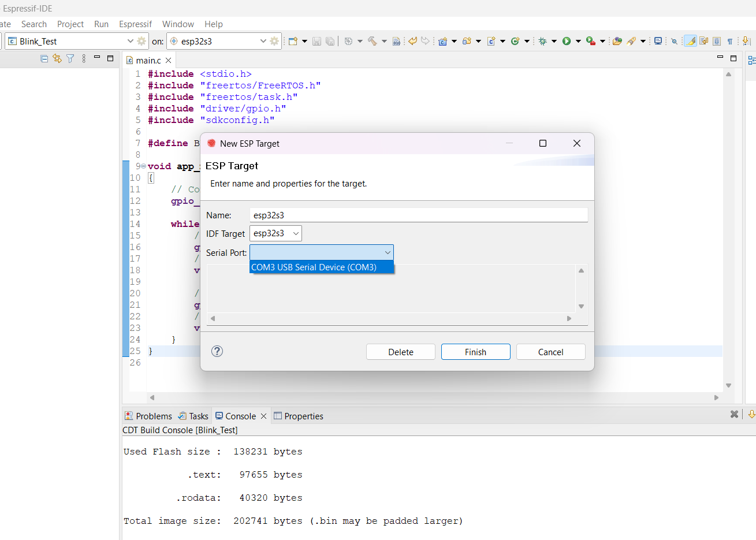Open the Search menu
The image size is (756, 540).
34,24
